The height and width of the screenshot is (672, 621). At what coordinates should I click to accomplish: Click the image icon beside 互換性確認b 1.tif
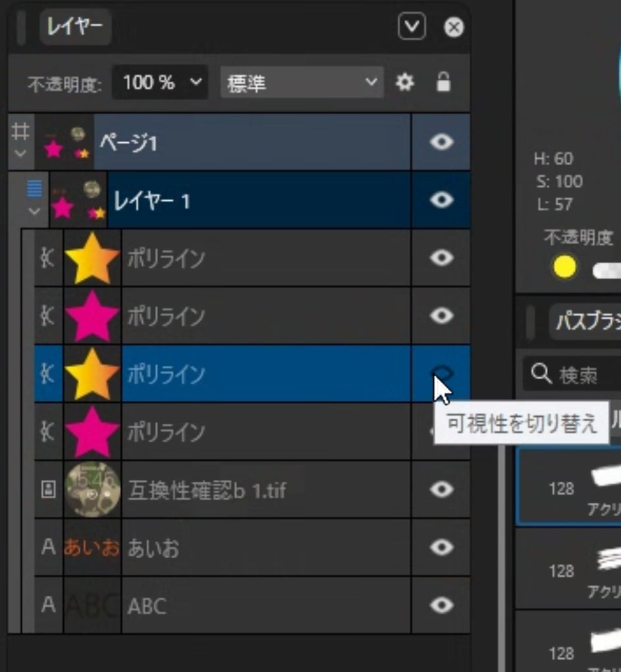pos(48,490)
